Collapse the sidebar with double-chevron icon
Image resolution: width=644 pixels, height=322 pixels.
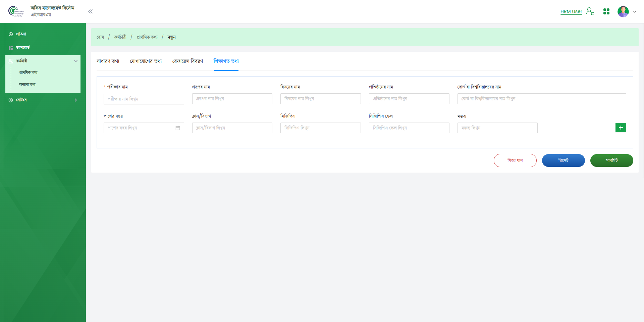point(90,11)
